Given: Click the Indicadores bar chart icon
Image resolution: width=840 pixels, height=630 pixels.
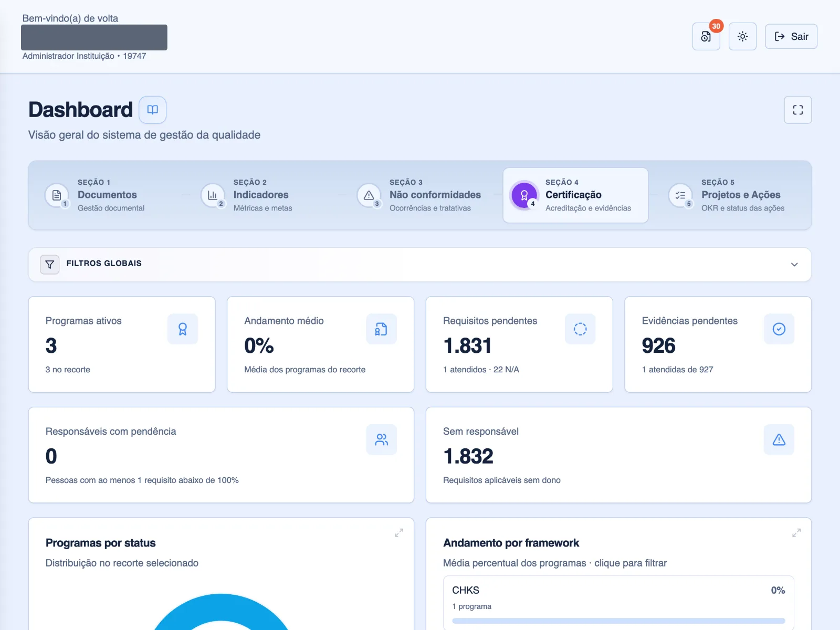Looking at the screenshot, I should tap(213, 195).
